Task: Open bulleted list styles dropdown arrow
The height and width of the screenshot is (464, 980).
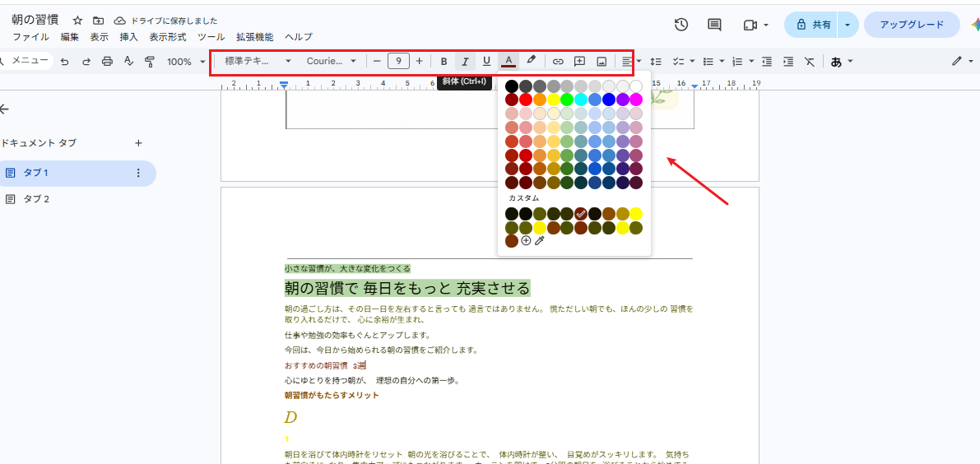Action: click(x=722, y=61)
